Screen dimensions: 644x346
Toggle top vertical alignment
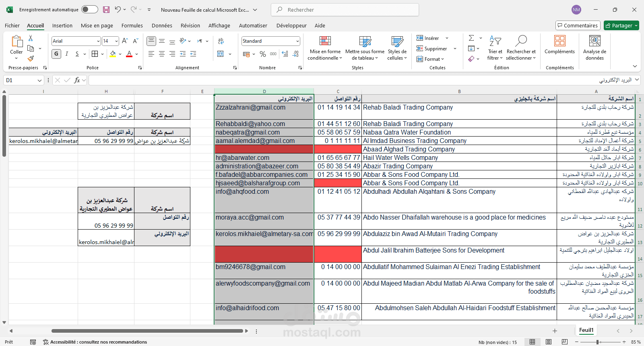151,41
